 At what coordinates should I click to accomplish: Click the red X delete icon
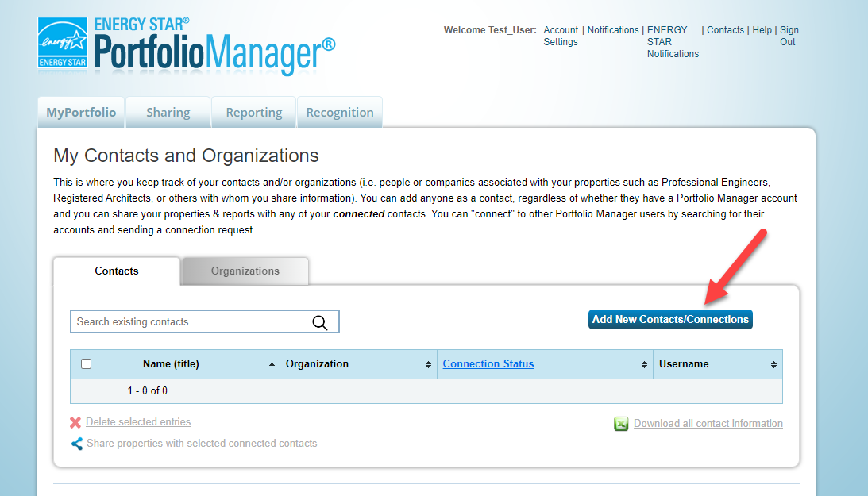click(75, 422)
